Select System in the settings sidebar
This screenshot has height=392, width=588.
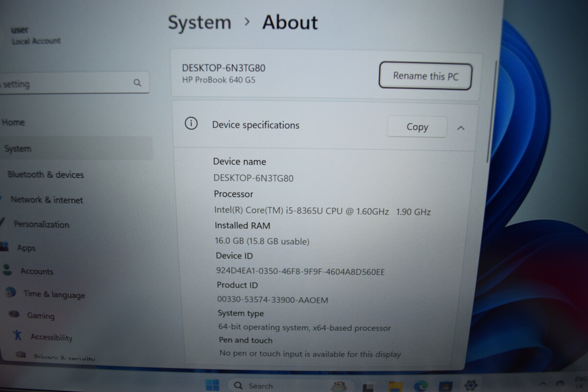pos(76,148)
